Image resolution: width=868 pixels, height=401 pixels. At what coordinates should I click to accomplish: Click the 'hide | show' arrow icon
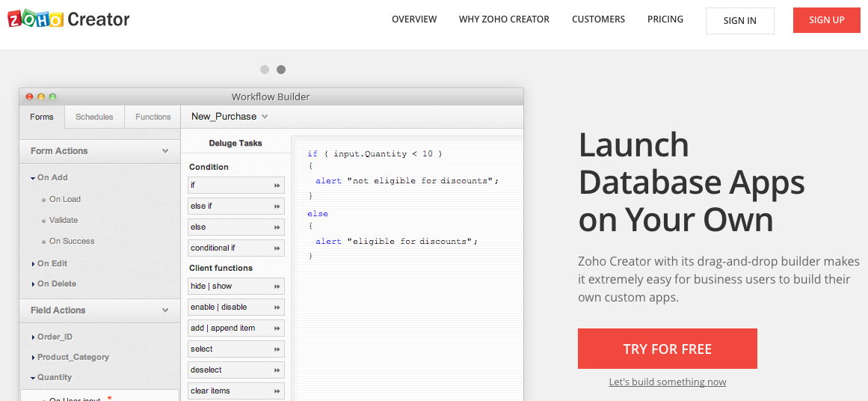pos(277,287)
